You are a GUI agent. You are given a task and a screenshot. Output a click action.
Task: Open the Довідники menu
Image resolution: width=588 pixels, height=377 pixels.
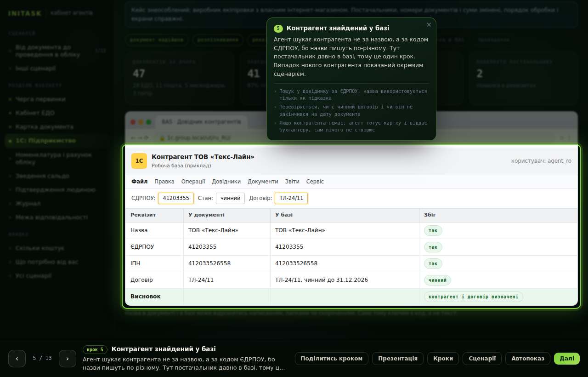click(226, 182)
